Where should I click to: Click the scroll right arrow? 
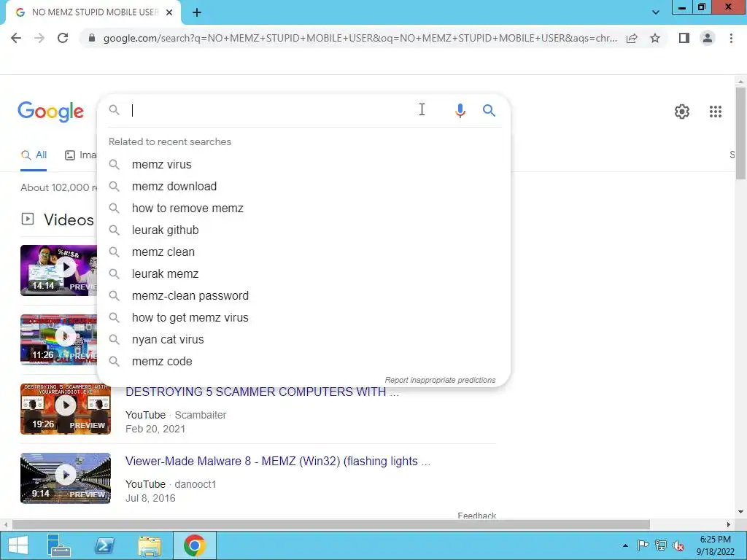pos(729,524)
